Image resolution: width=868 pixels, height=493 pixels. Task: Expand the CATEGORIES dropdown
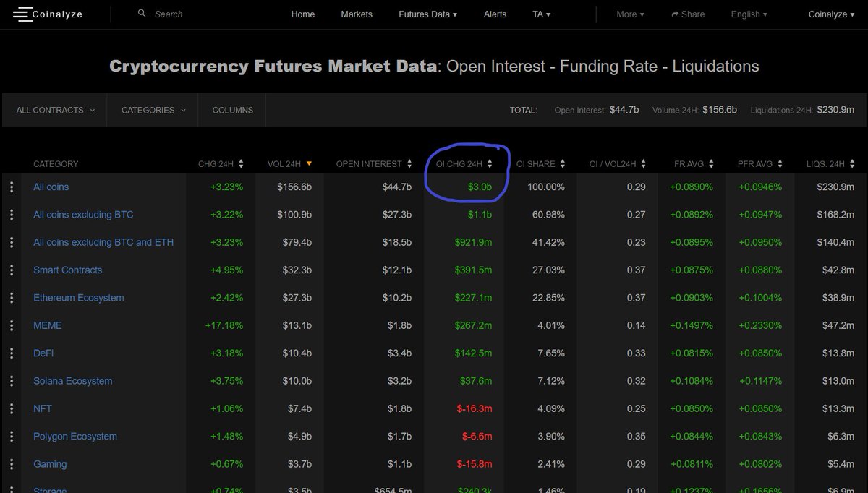(x=153, y=110)
